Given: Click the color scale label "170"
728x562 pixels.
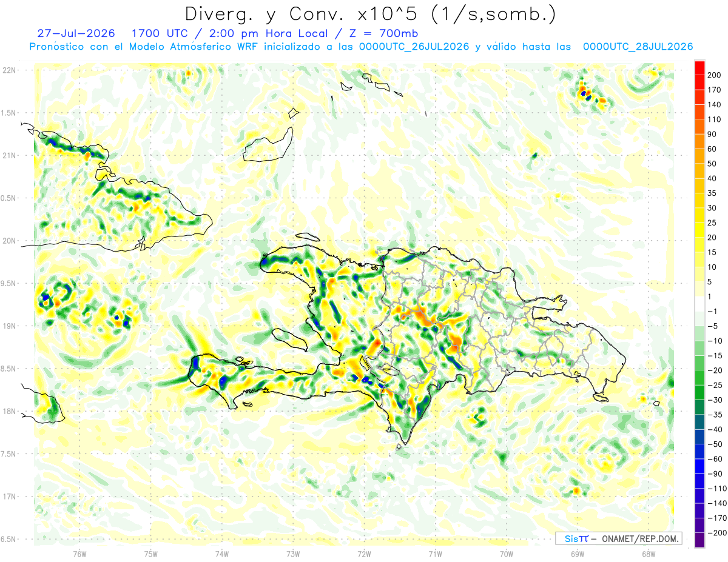Looking at the screenshot, I should tap(715, 90).
